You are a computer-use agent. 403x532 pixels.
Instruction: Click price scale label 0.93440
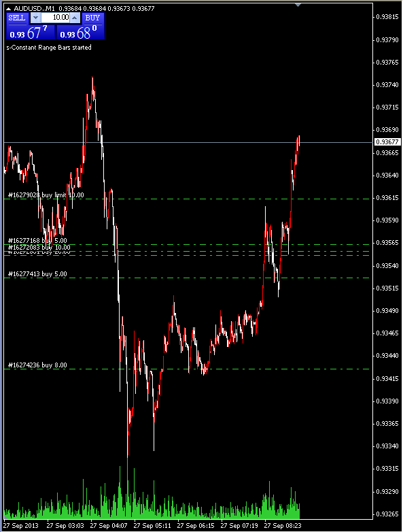[x=387, y=356]
